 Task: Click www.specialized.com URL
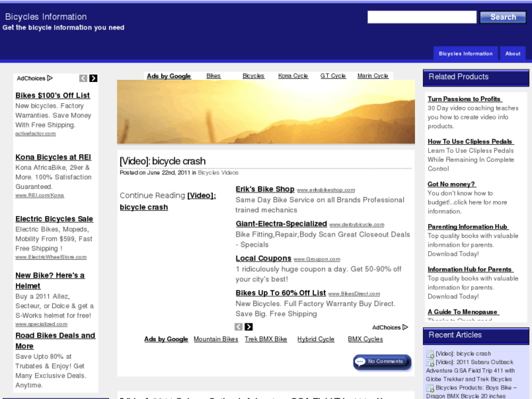coord(42,324)
